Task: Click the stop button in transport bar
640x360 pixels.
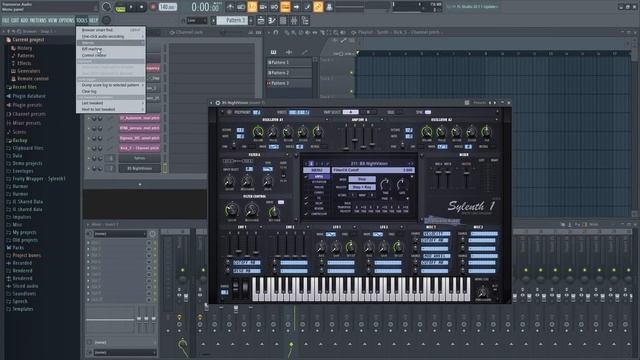Action: [x=142, y=7]
